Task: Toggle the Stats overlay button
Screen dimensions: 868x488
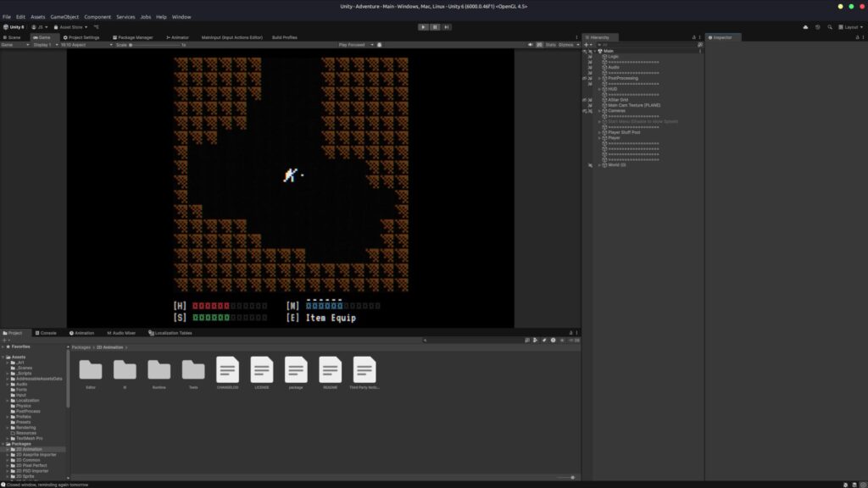Action: (550, 45)
